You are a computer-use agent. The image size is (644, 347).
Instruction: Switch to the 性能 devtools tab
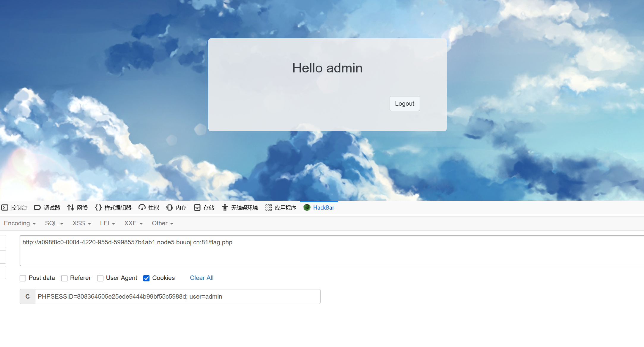click(x=149, y=207)
